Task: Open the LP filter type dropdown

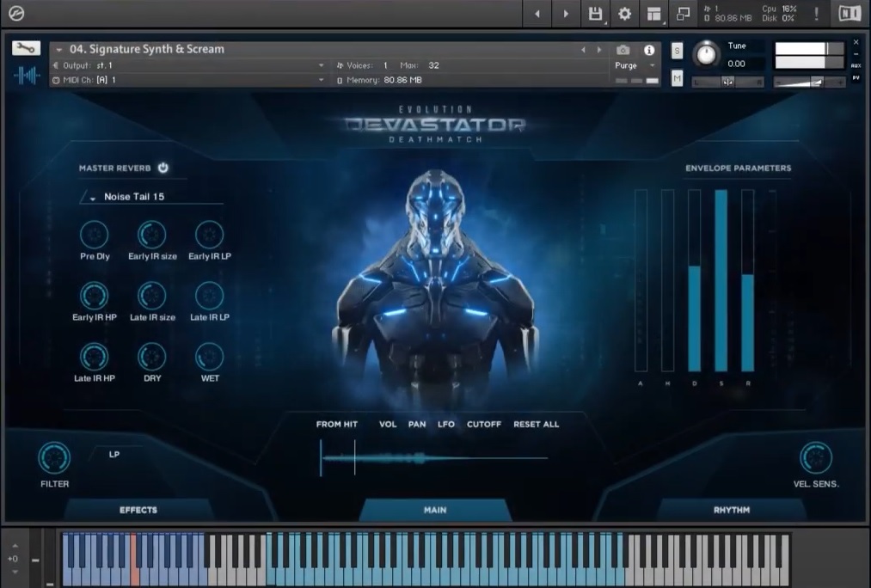Action: pyautogui.click(x=114, y=454)
